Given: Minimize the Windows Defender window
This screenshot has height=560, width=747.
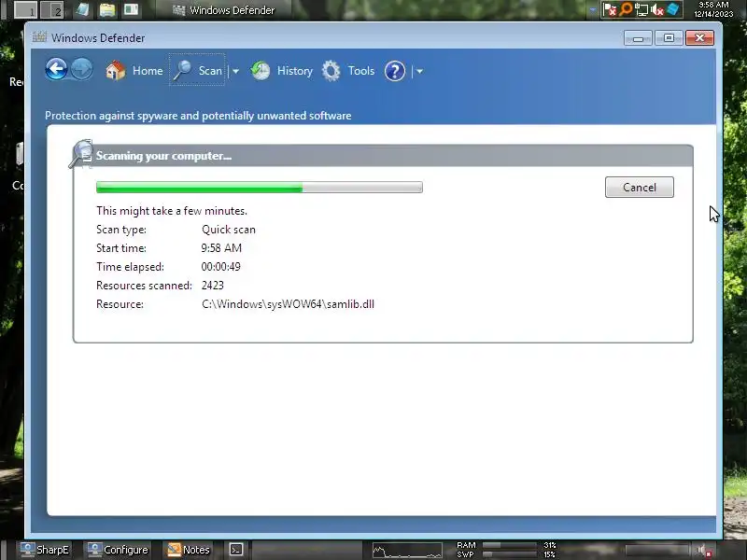Looking at the screenshot, I should (x=638, y=38).
